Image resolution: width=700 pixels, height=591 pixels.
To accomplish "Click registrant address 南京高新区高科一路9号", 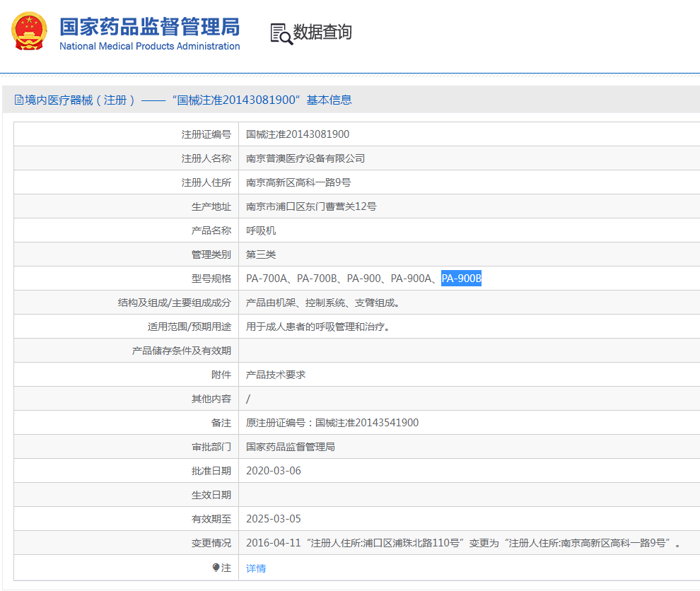I will click(298, 182).
